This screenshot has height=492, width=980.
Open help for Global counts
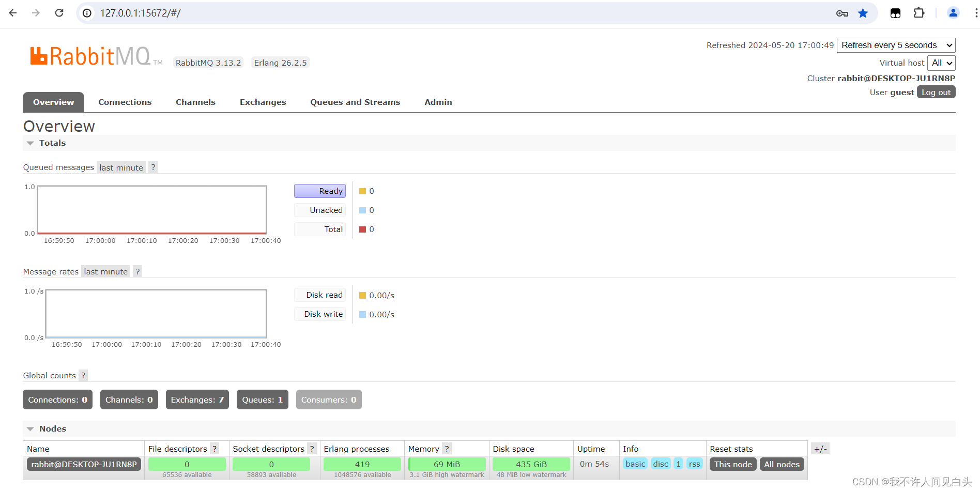[83, 375]
